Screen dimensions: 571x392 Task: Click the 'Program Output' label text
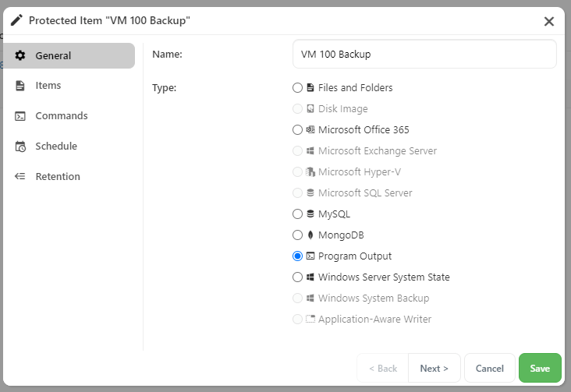(x=355, y=256)
